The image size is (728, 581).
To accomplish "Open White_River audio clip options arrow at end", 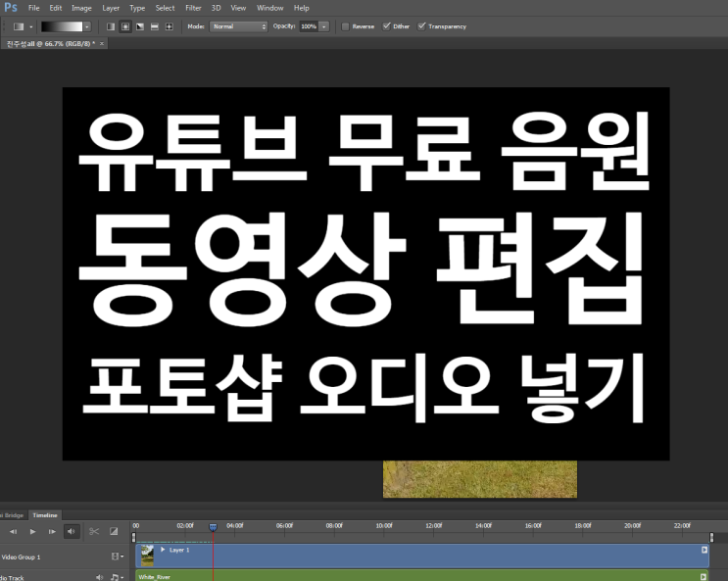I will coord(703,577).
